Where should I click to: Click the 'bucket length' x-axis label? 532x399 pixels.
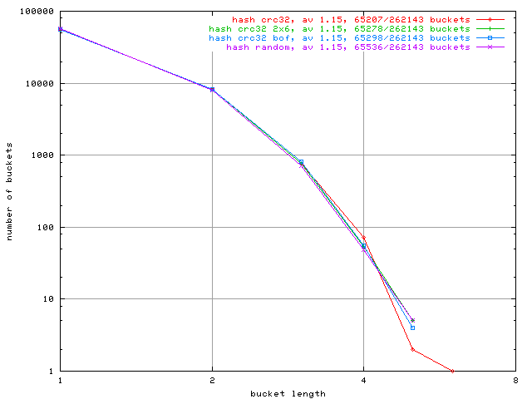[288, 393]
